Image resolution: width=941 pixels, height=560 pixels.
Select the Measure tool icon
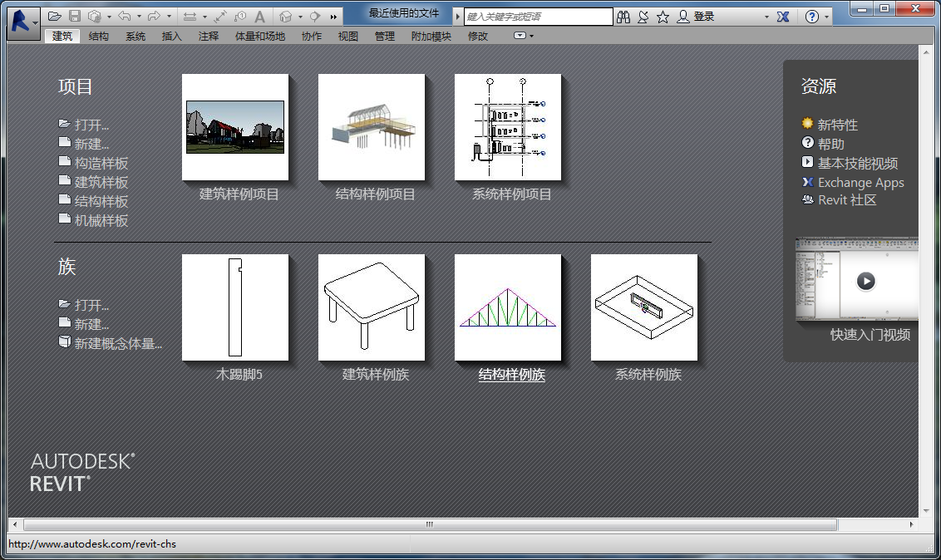[x=190, y=16]
